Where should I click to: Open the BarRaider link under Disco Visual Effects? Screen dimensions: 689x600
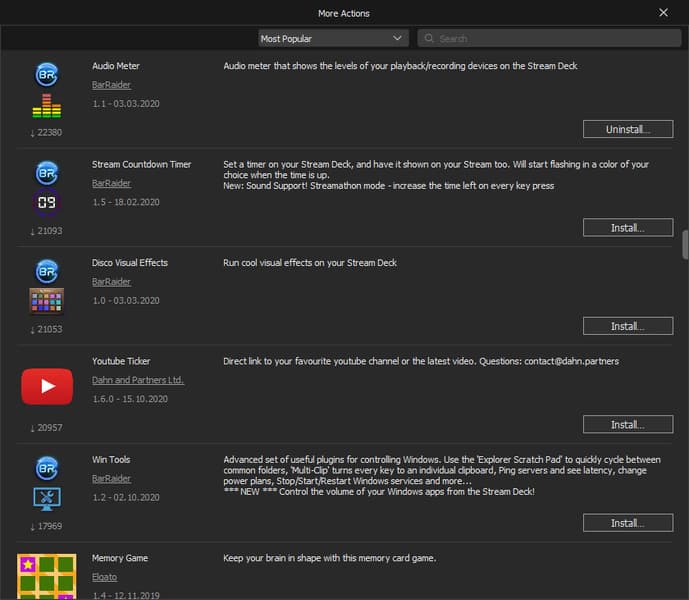[x=111, y=282]
